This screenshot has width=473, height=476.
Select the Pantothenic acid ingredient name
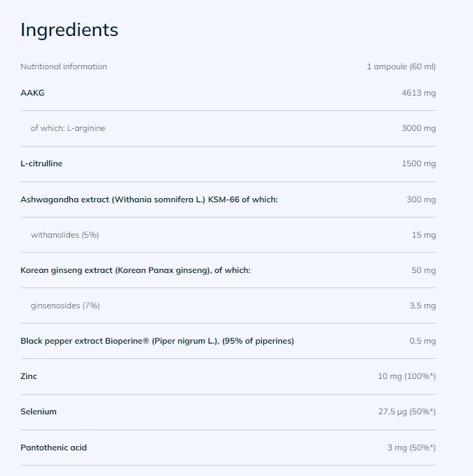[54, 448]
